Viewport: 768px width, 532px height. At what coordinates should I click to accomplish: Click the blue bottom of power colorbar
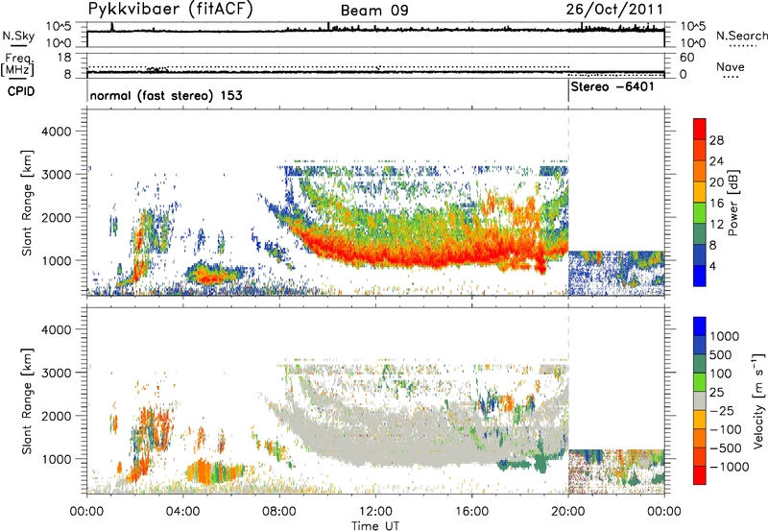pos(700,276)
